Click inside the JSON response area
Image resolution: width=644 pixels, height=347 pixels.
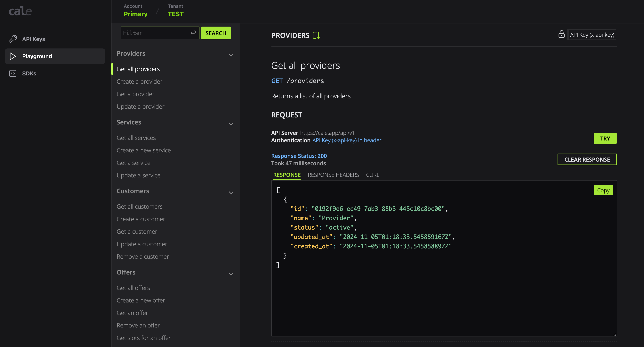(444, 258)
